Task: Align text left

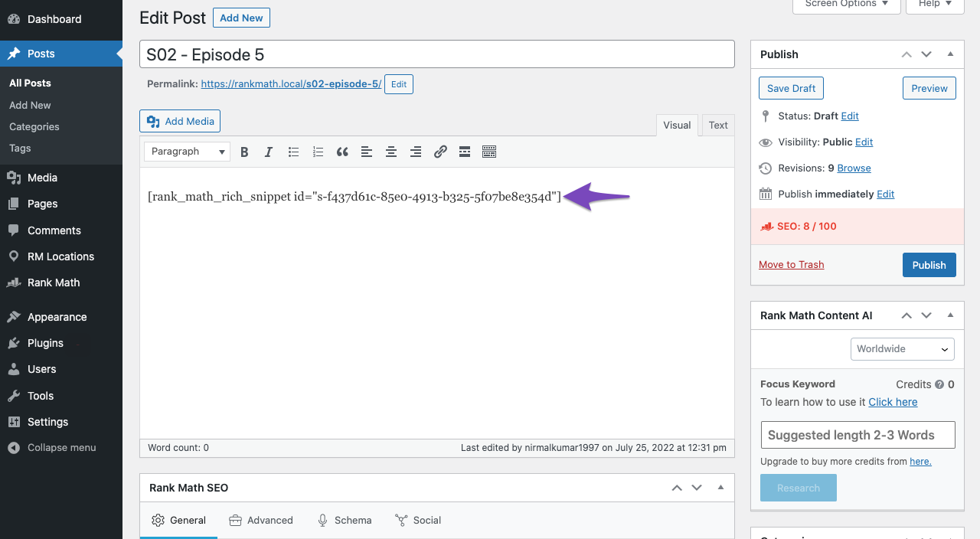Action: click(x=367, y=152)
